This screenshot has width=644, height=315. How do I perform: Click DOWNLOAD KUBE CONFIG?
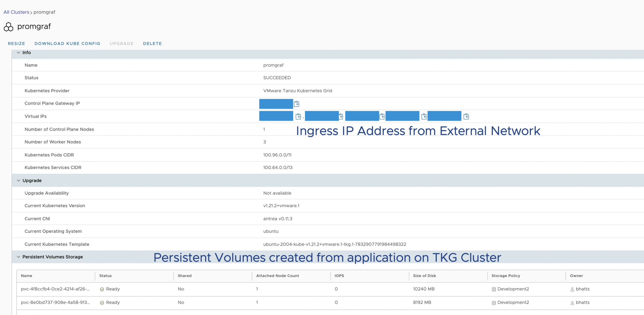click(x=67, y=44)
